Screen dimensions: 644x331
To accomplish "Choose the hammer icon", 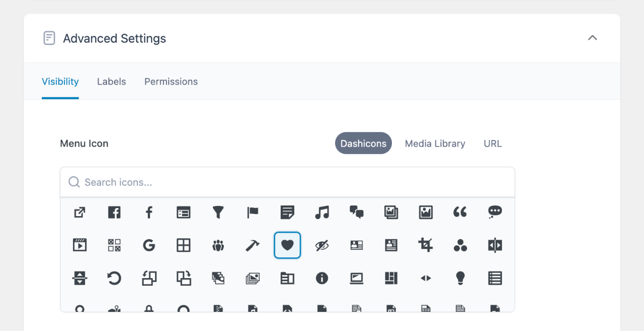I will 253,245.
